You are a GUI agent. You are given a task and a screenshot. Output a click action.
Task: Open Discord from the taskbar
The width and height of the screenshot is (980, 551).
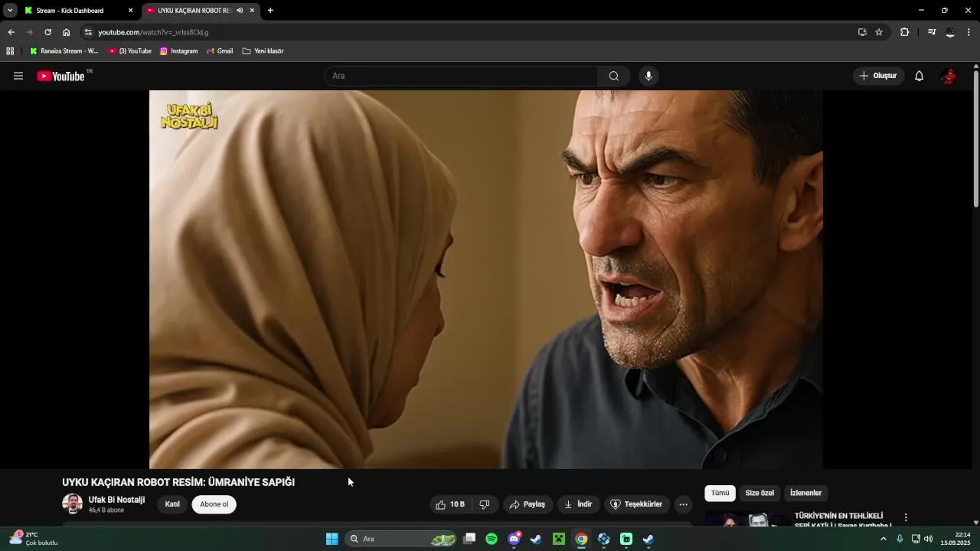point(514,539)
